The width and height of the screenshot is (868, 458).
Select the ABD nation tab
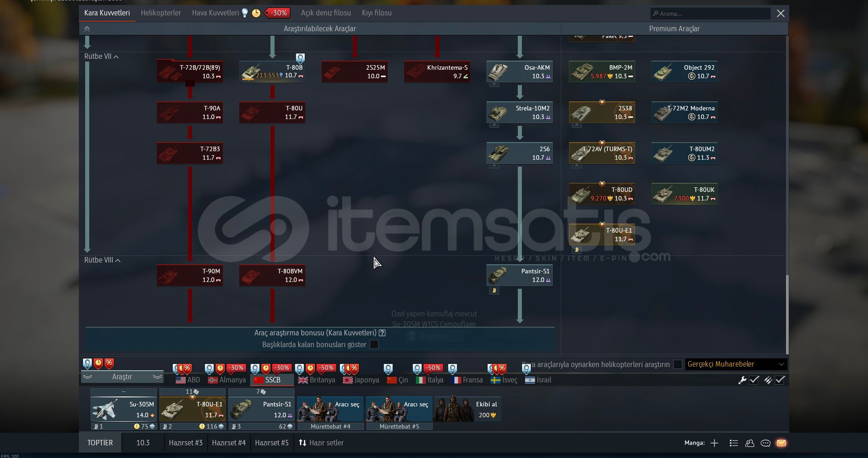[x=188, y=380]
